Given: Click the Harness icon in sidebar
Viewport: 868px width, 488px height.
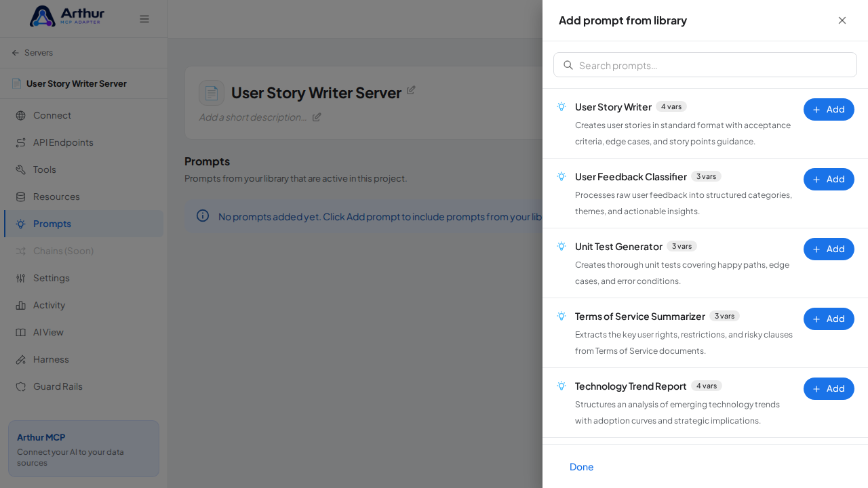Looking at the screenshot, I should pyautogui.click(x=21, y=359).
